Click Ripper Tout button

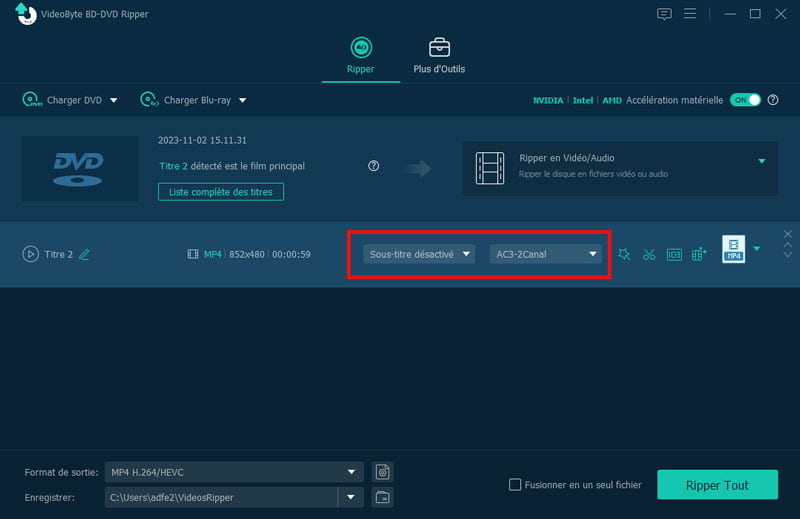point(717,485)
